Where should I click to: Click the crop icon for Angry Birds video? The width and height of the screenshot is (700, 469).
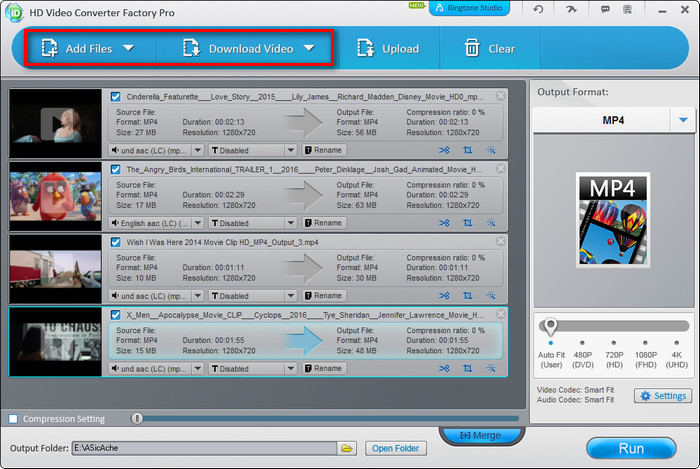[x=467, y=223]
